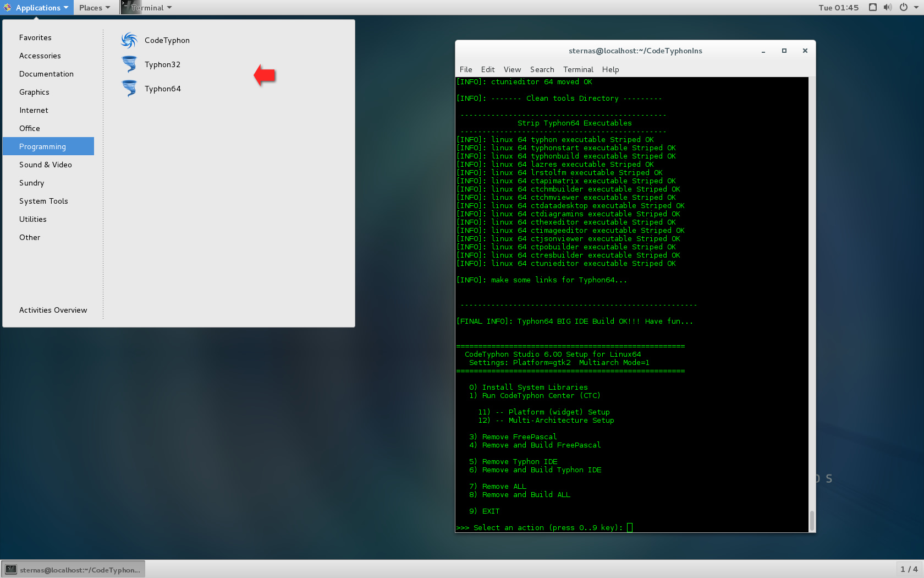Choose the System Tools category

[43, 201]
